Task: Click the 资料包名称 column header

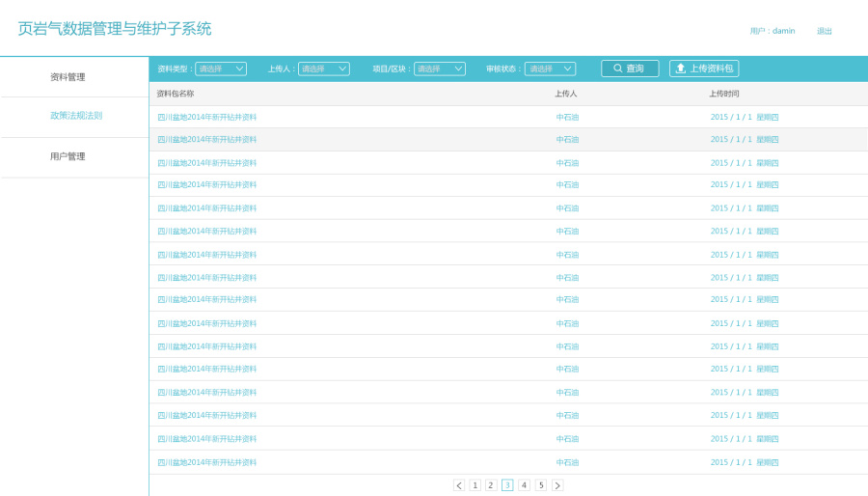Action: pos(176,94)
